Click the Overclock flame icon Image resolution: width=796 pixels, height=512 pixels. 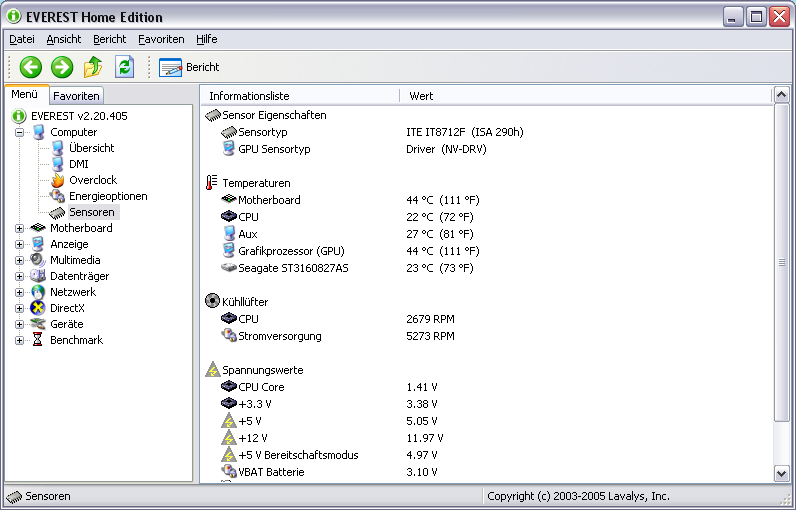point(57,180)
